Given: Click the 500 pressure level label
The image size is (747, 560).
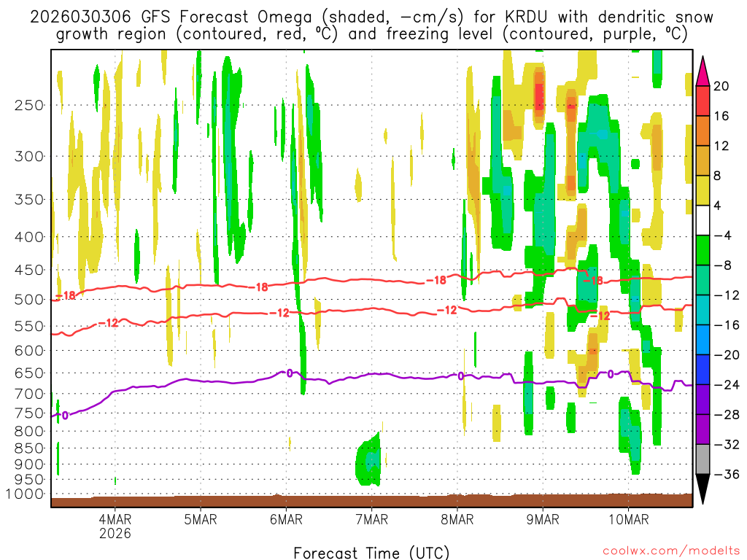Looking at the screenshot, I should (x=29, y=300).
